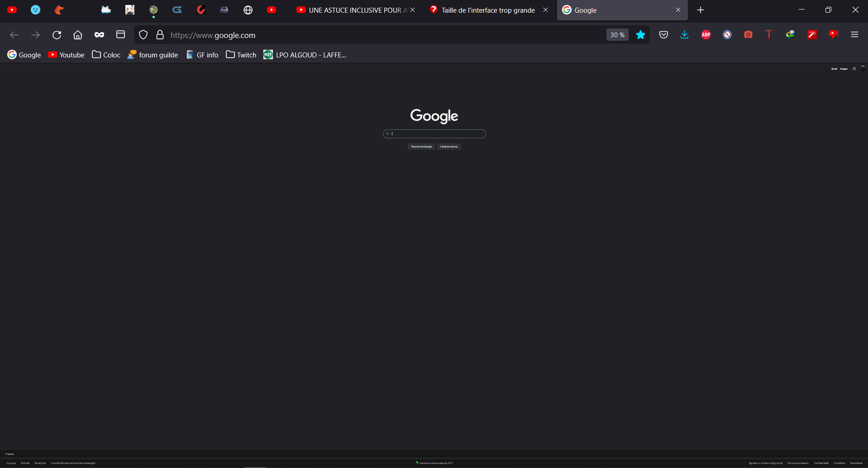Viewport: 868px width, 468px height.
Task: Open the Youtube bookmark
Action: 66,55
